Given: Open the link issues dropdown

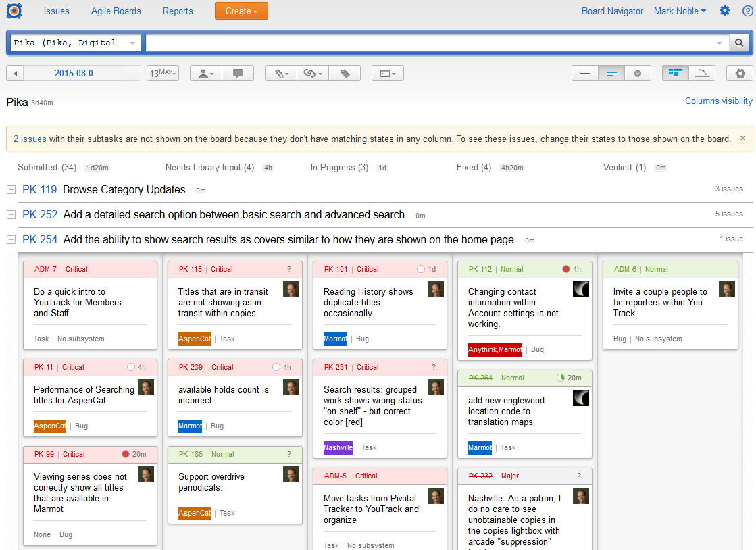Looking at the screenshot, I should (312, 73).
